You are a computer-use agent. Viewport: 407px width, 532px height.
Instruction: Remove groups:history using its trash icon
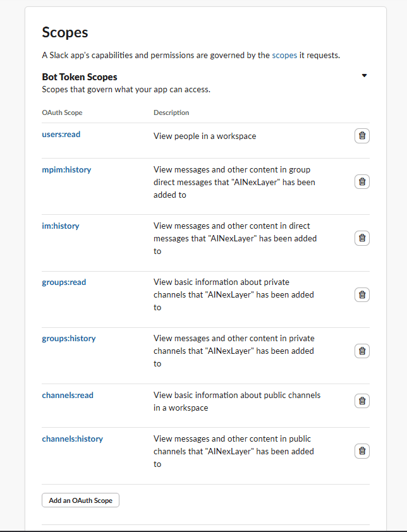361,351
